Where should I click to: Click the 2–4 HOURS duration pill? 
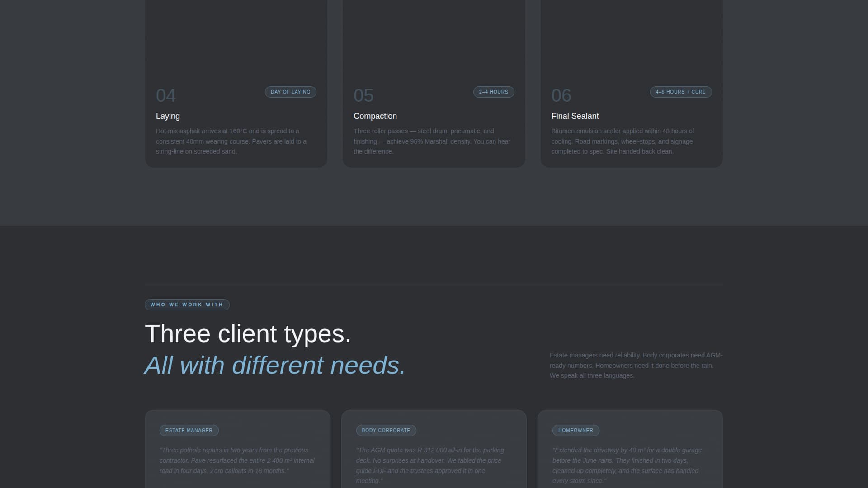point(493,92)
